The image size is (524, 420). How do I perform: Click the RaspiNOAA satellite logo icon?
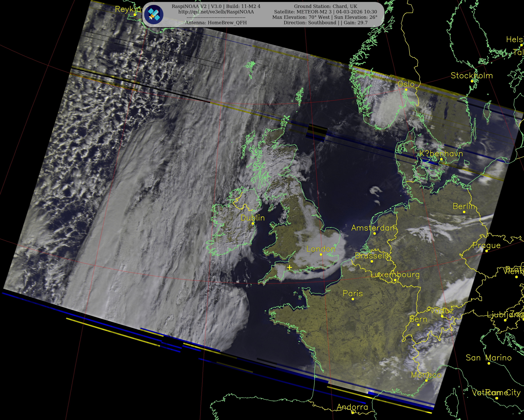(x=154, y=14)
